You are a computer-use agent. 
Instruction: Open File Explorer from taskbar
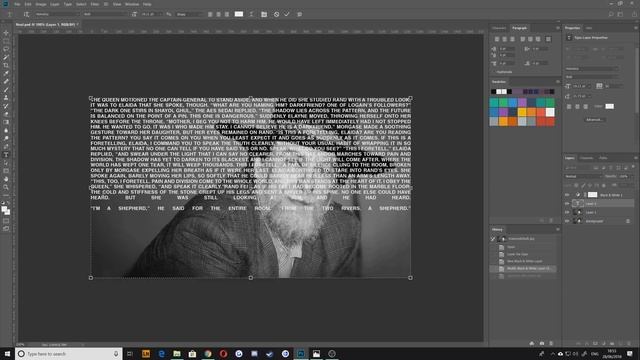click(x=177, y=353)
